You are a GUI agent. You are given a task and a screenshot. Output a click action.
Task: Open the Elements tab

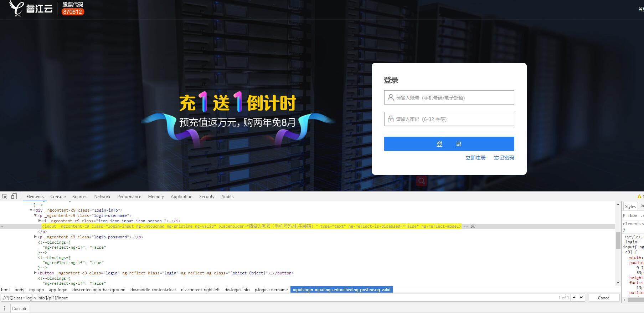35,197
